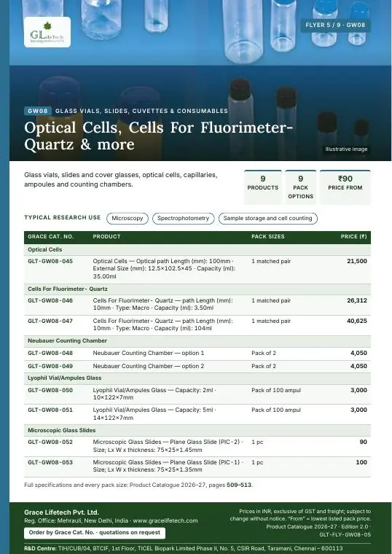Image resolution: width=392 pixels, height=554 pixels.
Task: Click the FLYER 5 / 9 · GW08 badge
Action: point(335,25)
